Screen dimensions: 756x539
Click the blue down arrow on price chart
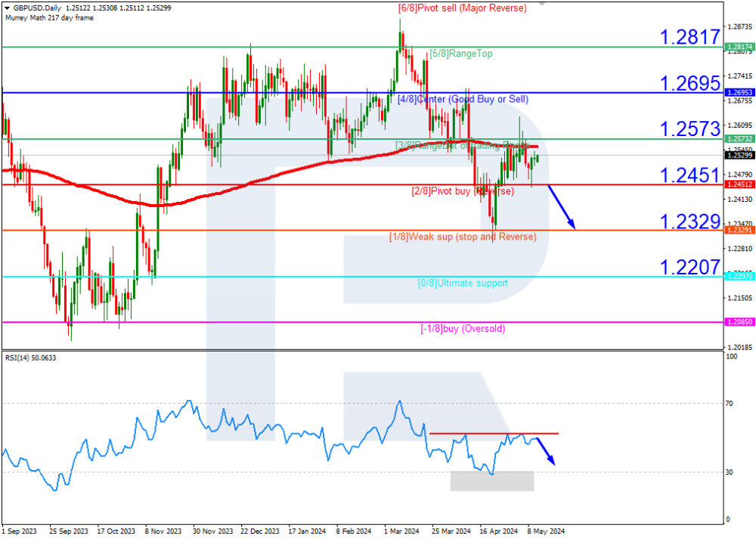point(562,206)
